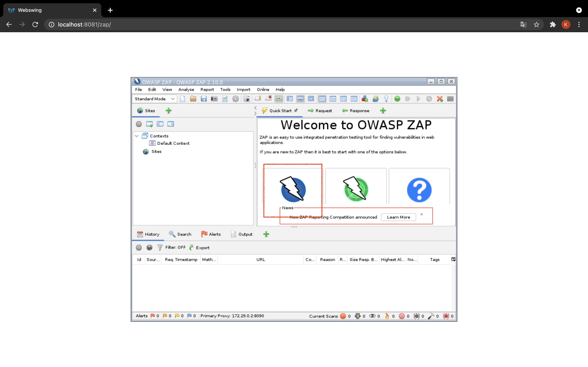Click the New Context icon in Sites panel
This screenshot has width=588, height=367.
click(x=149, y=124)
